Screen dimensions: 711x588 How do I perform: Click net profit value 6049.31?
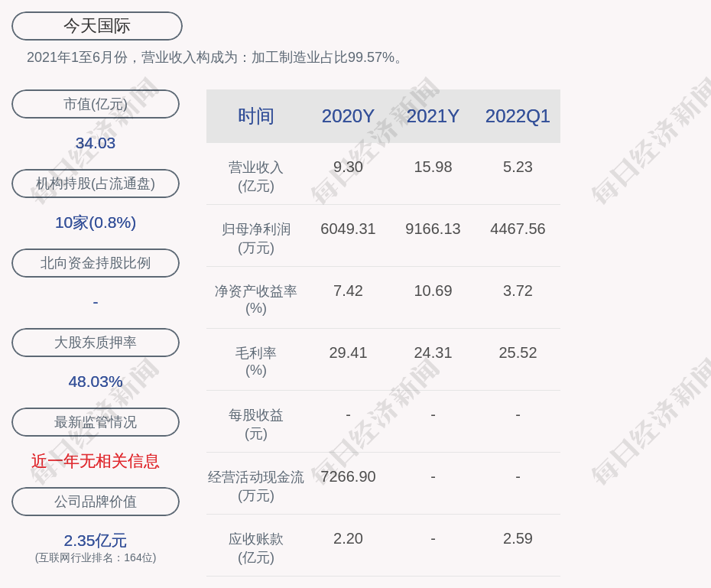click(348, 229)
